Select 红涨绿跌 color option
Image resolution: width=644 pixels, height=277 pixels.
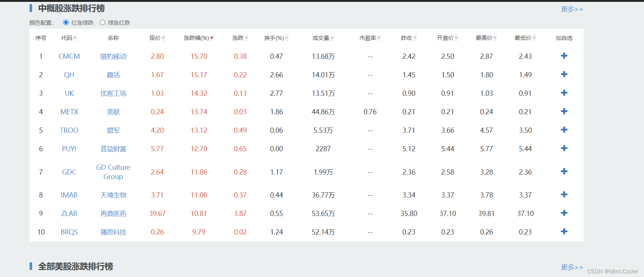66,23
